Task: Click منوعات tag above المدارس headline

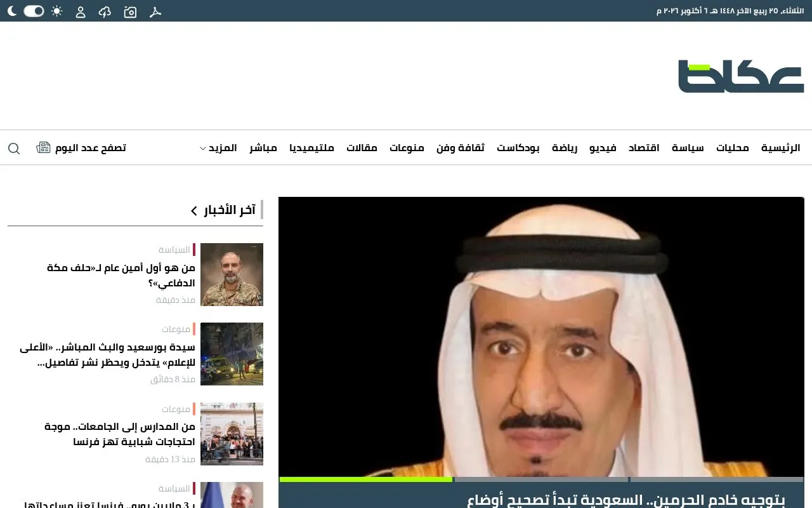Action: click(176, 409)
